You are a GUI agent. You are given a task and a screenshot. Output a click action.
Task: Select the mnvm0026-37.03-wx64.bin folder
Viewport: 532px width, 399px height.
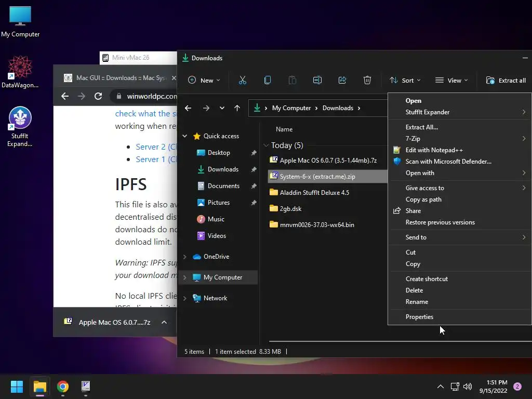tap(328, 224)
